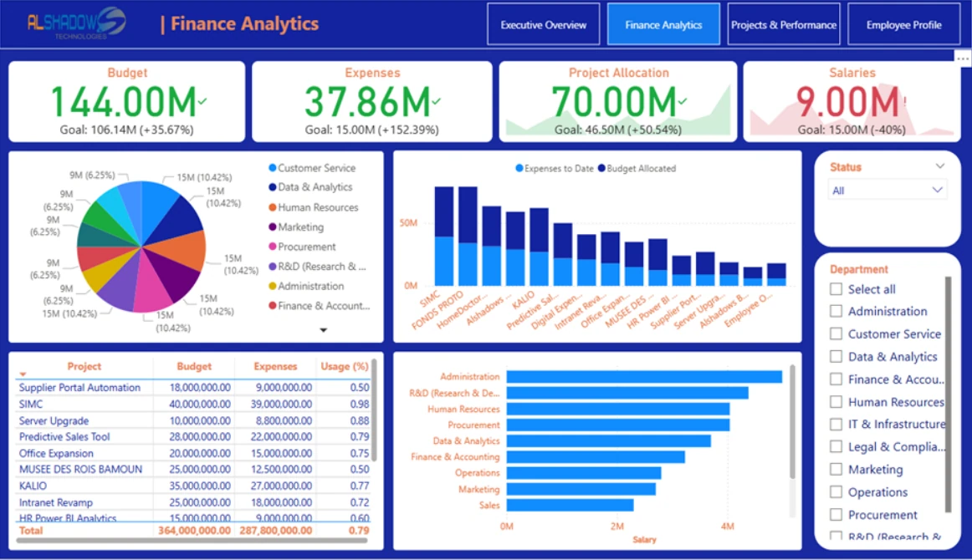This screenshot has width=972, height=560.
Task: Select the SIMC project row
Action: 193,404
